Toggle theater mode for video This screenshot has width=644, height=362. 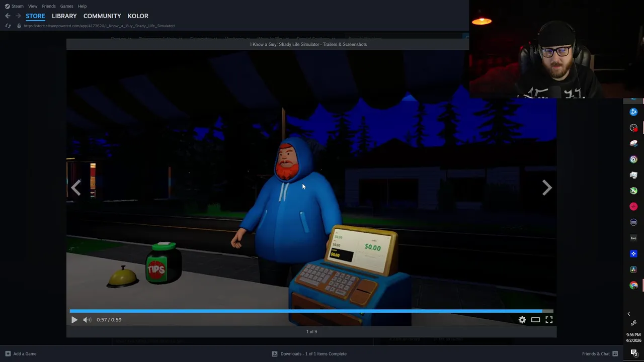[x=535, y=320]
